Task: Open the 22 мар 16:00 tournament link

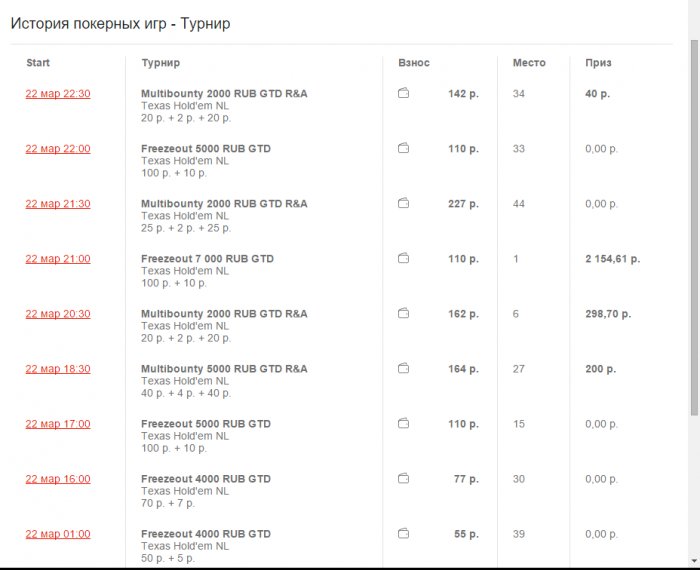Action: 58,479
